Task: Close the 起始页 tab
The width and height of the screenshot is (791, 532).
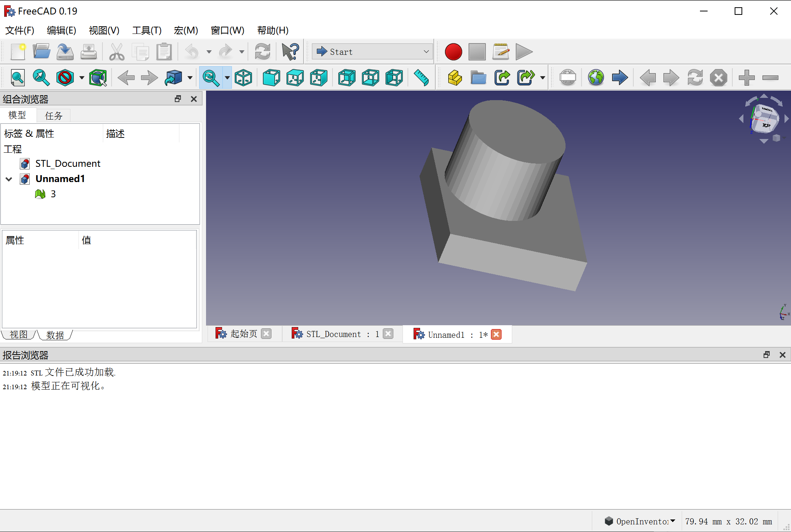Action: [x=266, y=333]
